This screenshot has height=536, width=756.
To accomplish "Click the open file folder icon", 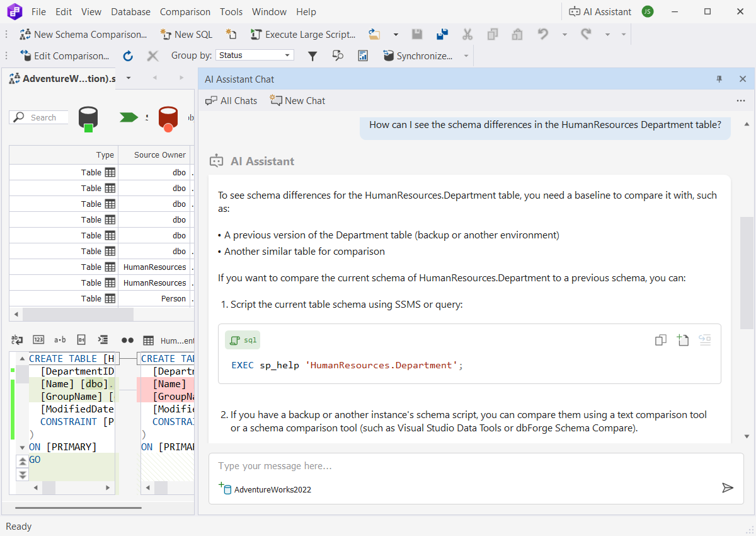I will coord(375,35).
